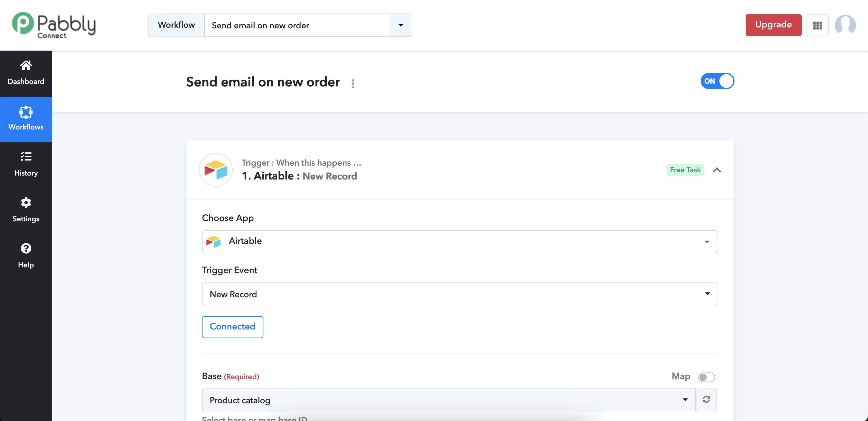Turn off the workflow ON toggle
Screen dimensions: 868x421
point(717,81)
